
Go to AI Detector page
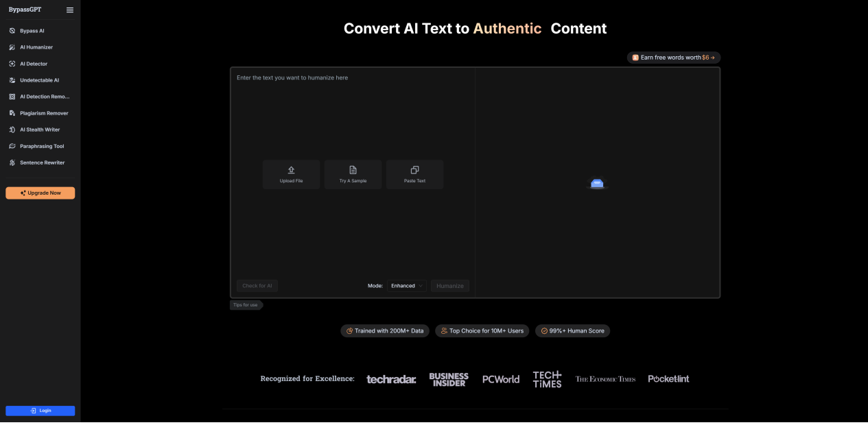pyautogui.click(x=40, y=64)
